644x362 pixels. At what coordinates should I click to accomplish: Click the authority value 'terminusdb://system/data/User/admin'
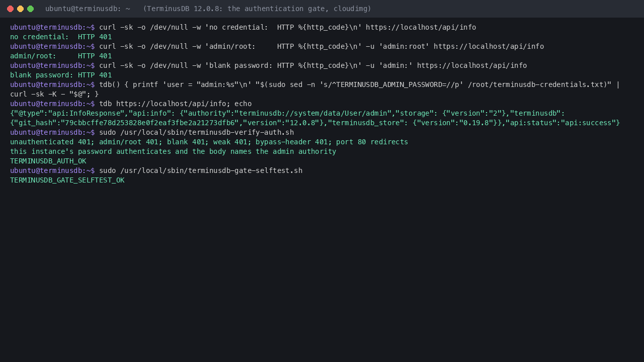(x=312, y=113)
